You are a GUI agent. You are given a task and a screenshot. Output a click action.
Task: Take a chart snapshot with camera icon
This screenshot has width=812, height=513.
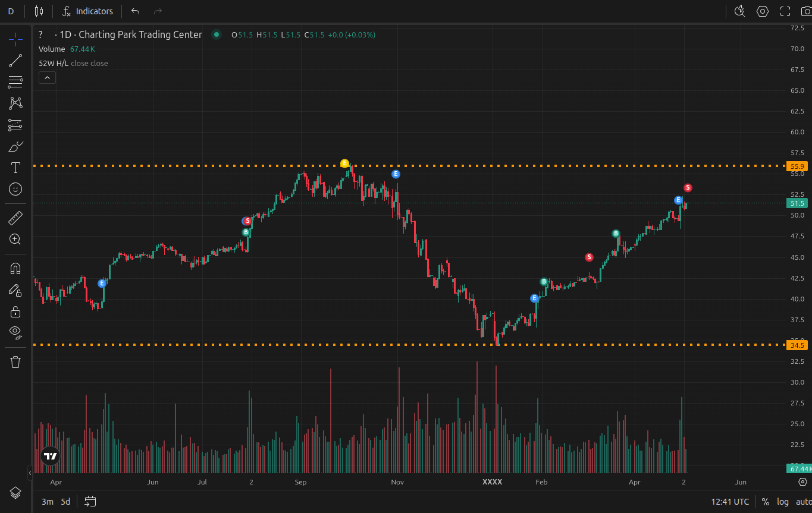click(805, 11)
